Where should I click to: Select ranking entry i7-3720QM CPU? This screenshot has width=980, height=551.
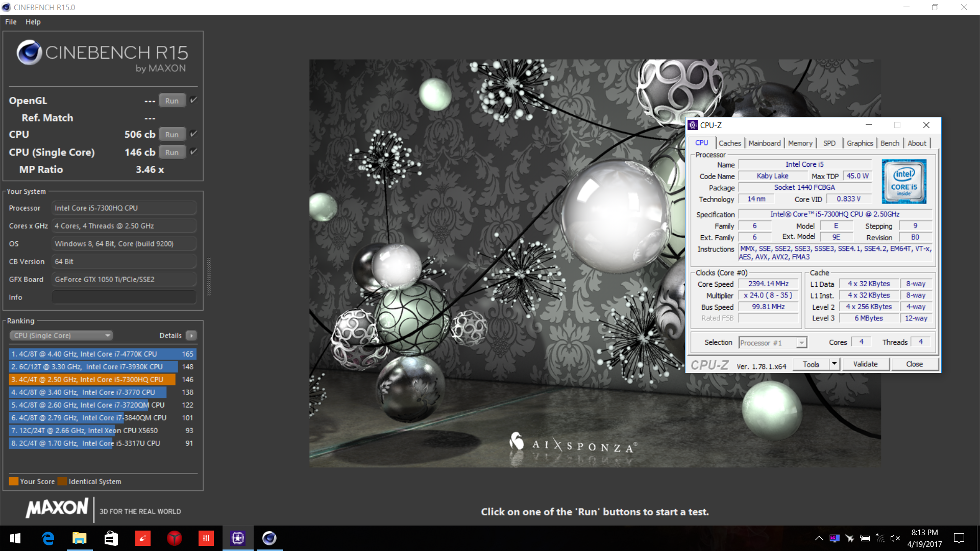pos(103,405)
